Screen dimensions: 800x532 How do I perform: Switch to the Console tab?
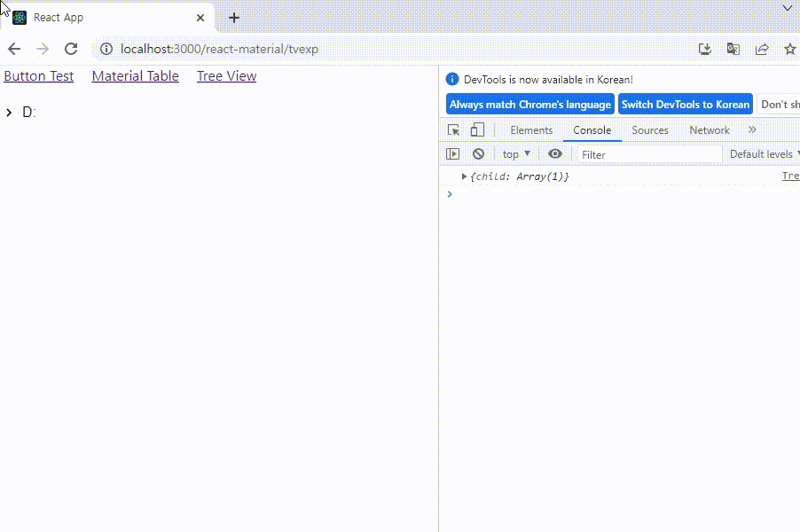pos(592,130)
